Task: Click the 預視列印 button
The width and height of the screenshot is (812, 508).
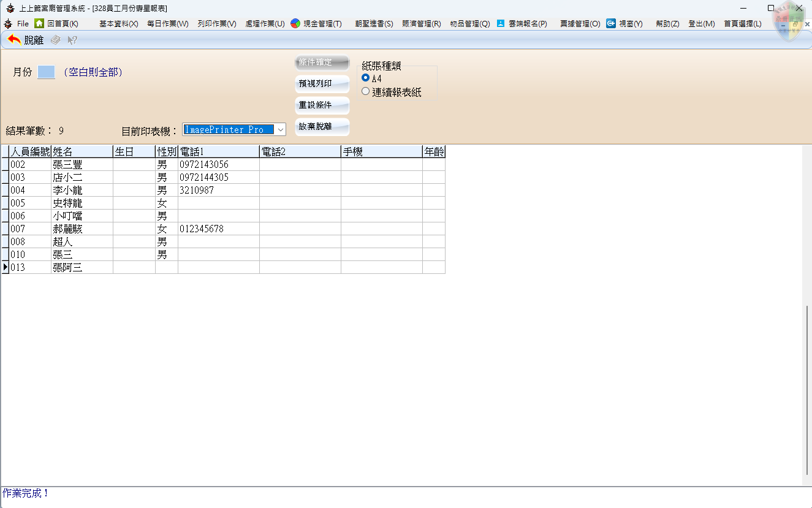Action: 322,84
